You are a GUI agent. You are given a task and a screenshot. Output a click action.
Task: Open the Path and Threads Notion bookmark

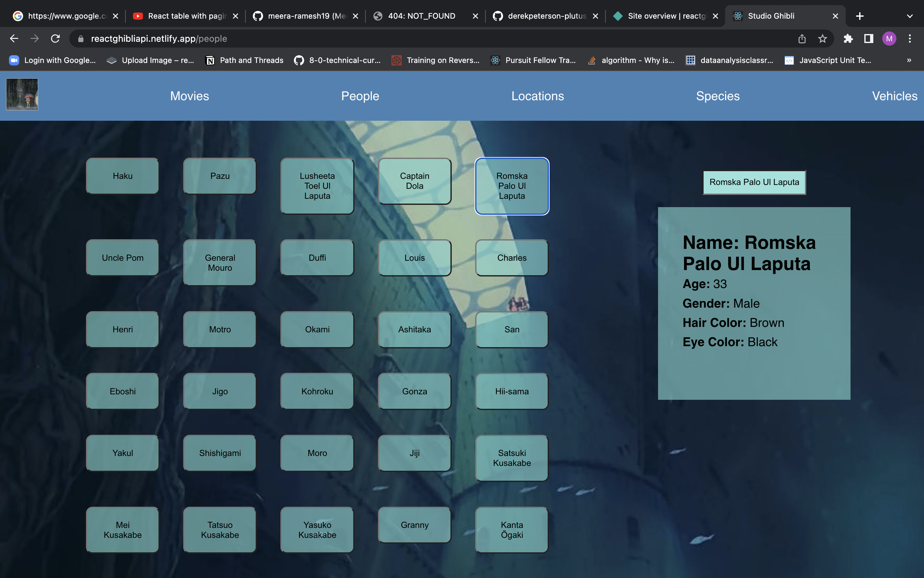coord(244,60)
